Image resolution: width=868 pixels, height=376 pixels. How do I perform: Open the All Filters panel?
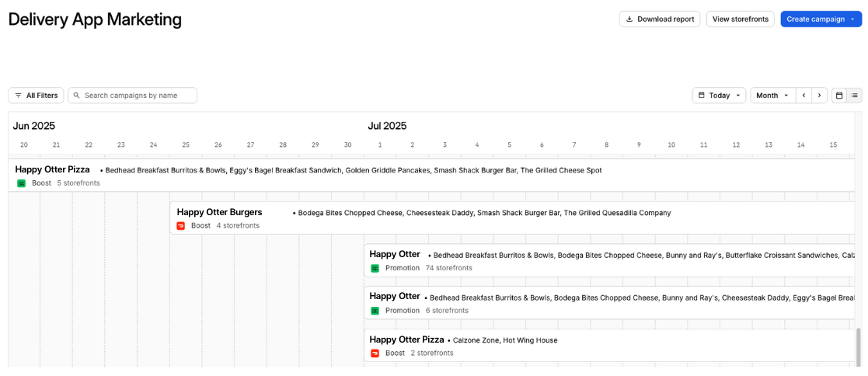pyautogui.click(x=36, y=96)
